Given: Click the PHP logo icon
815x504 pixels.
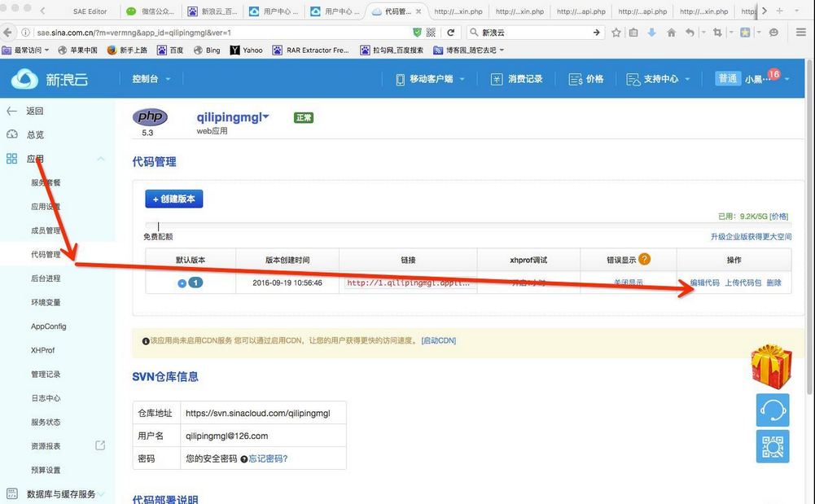Looking at the screenshot, I should (150, 116).
